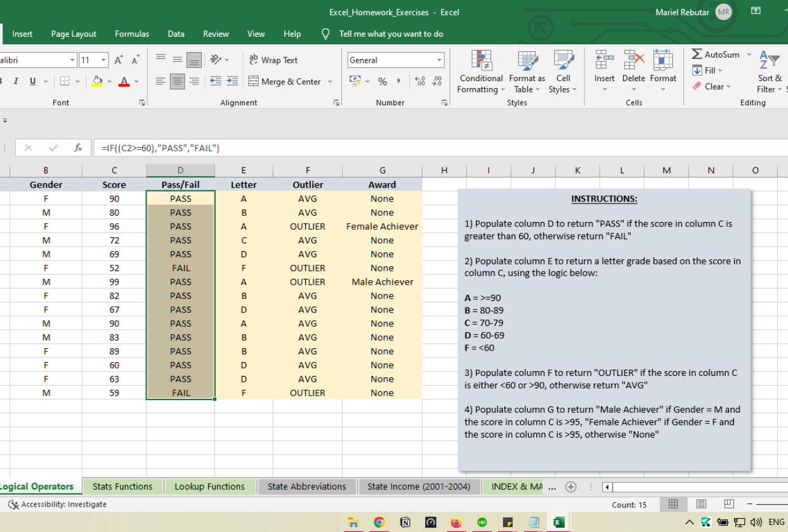Apply accounting number format
Viewport: 788px width, 532px height.
355,81
